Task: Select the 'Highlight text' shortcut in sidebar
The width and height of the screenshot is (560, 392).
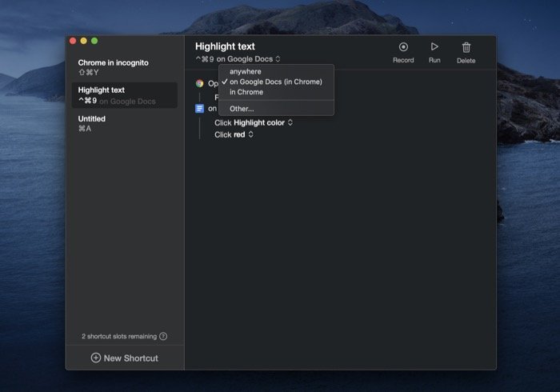Action: tap(125, 95)
